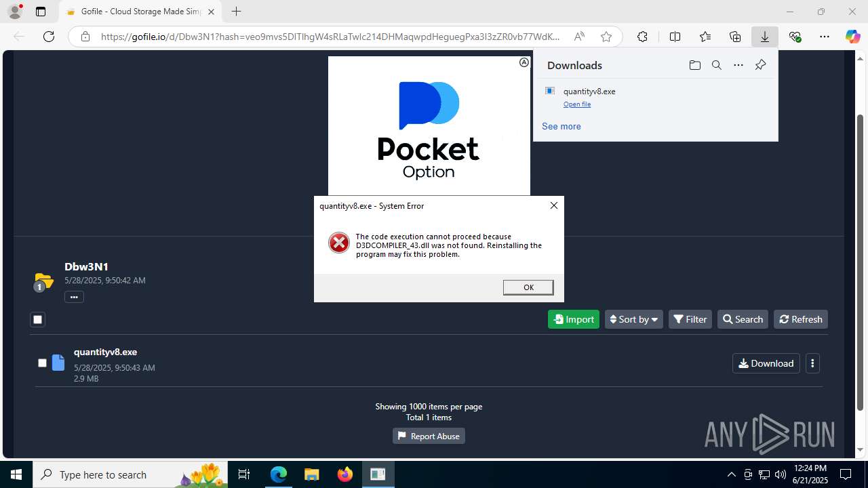Open the Copilot sidebar icon
The height and width of the screenshot is (488, 868).
click(852, 37)
